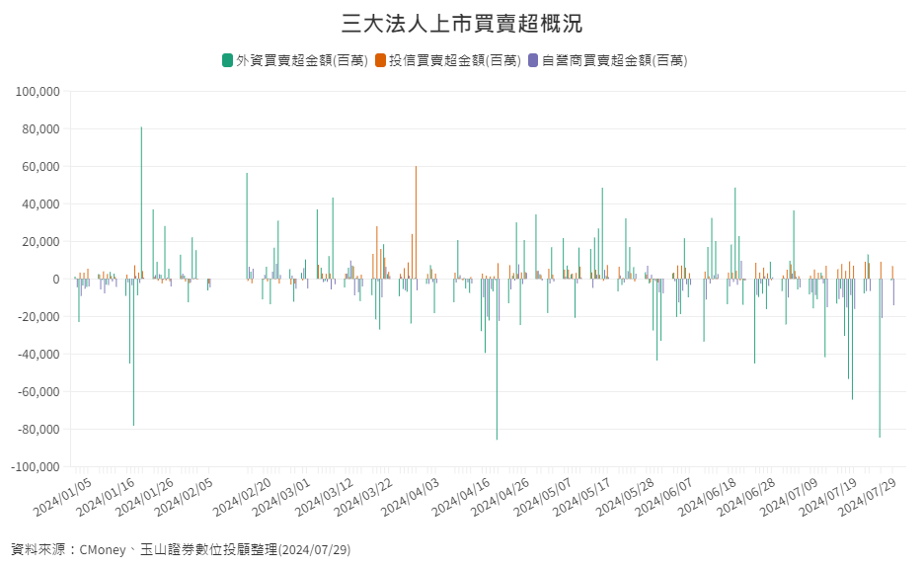
Task: Click the data source text 資料來源：CMoney
Action: [x=68, y=549]
